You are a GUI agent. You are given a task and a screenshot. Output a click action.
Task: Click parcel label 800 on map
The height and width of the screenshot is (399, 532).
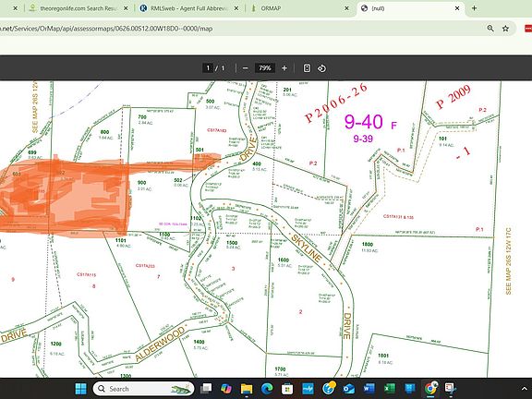pos(105,132)
